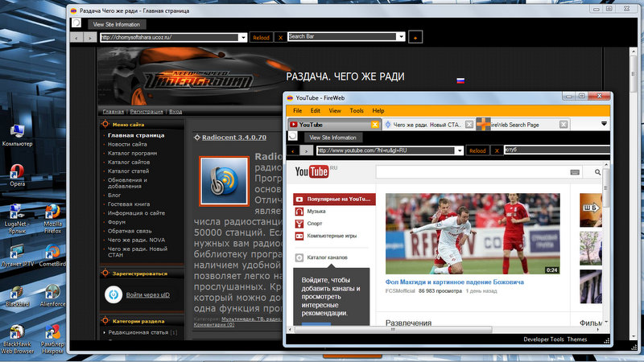Expand URL dropdown in FireWeb YouTube window
The image size is (644, 362).
(460, 150)
